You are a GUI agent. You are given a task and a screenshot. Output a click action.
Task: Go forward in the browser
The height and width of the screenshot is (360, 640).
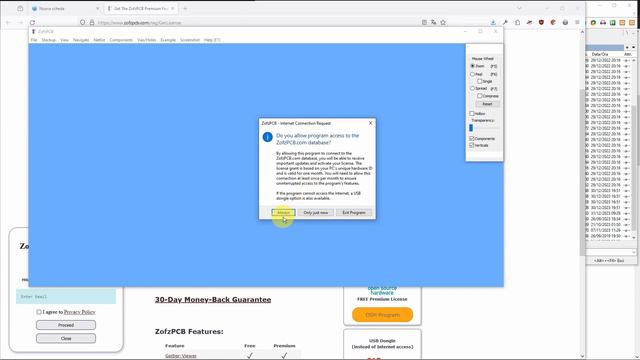coord(20,22)
